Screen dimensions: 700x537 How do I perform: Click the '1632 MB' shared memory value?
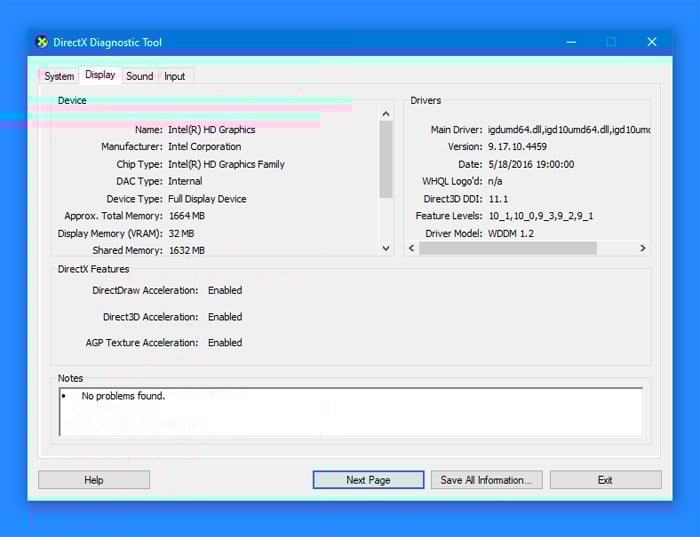click(x=187, y=250)
